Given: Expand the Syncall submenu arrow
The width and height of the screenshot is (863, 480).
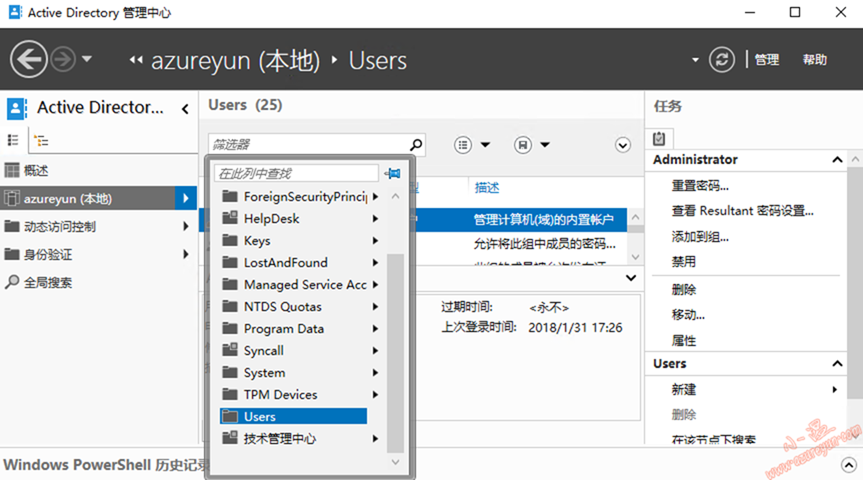Looking at the screenshot, I should click(375, 351).
